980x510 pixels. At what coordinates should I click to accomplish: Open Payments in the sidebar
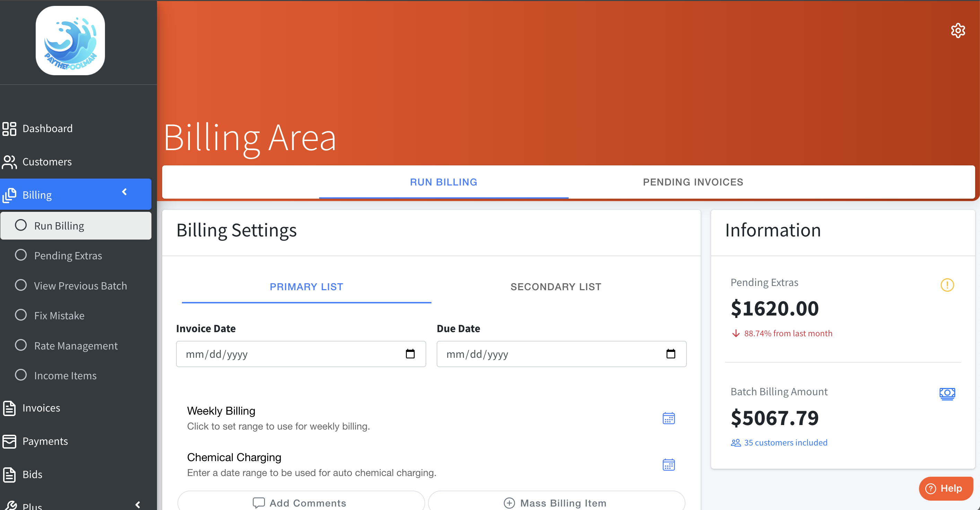point(45,441)
